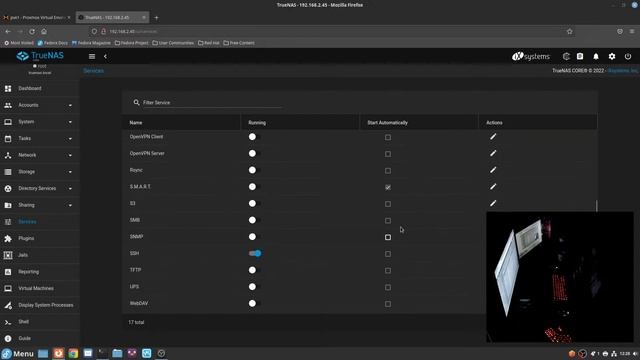Go to the Firefox home page
The width and height of the screenshot is (640, 360).
(44, 31)
